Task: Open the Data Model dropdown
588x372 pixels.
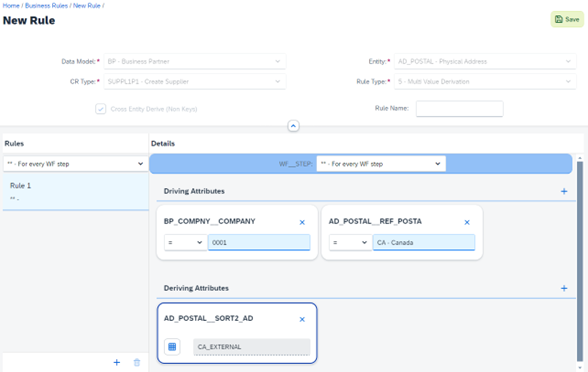Action: coord(195,61)
